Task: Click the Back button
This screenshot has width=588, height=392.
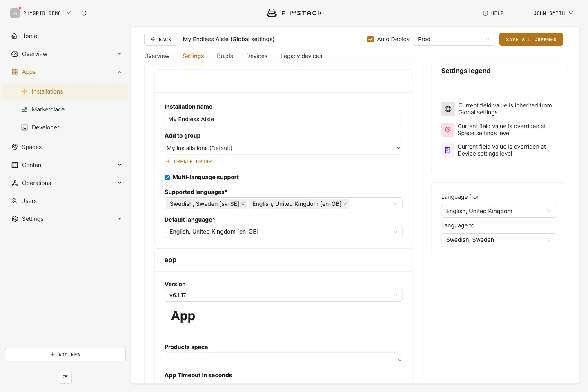Action: point(161,39)
